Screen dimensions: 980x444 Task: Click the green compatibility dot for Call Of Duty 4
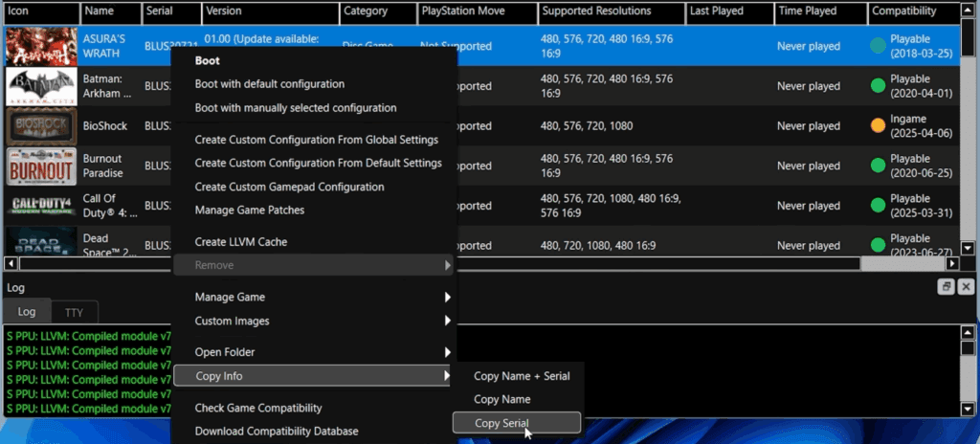[879, 205]
